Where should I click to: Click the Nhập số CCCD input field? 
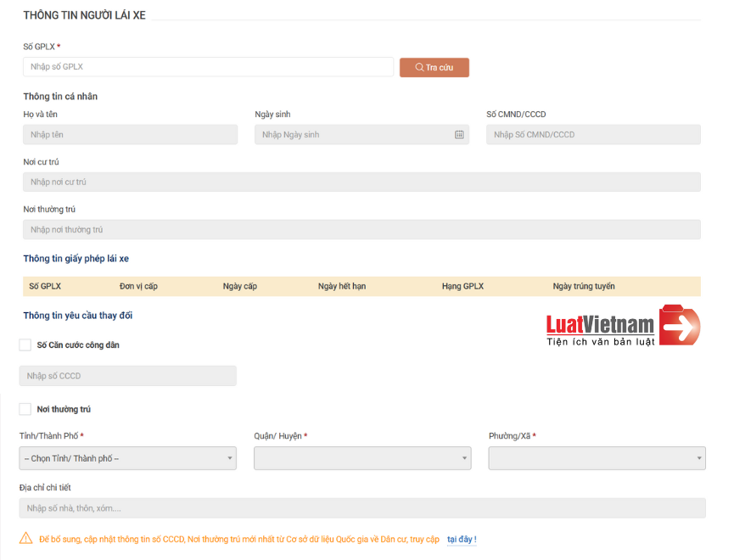(x=127, y=376)
